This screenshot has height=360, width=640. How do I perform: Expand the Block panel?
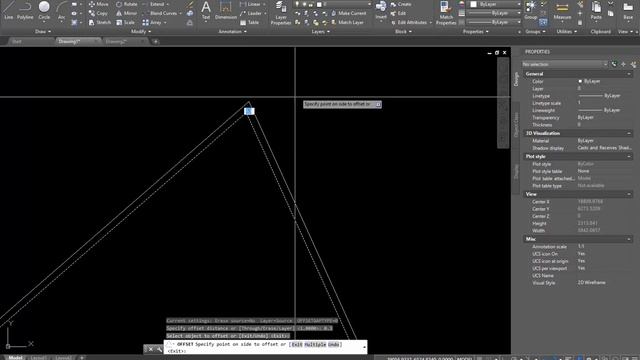(x=403, y=31)
